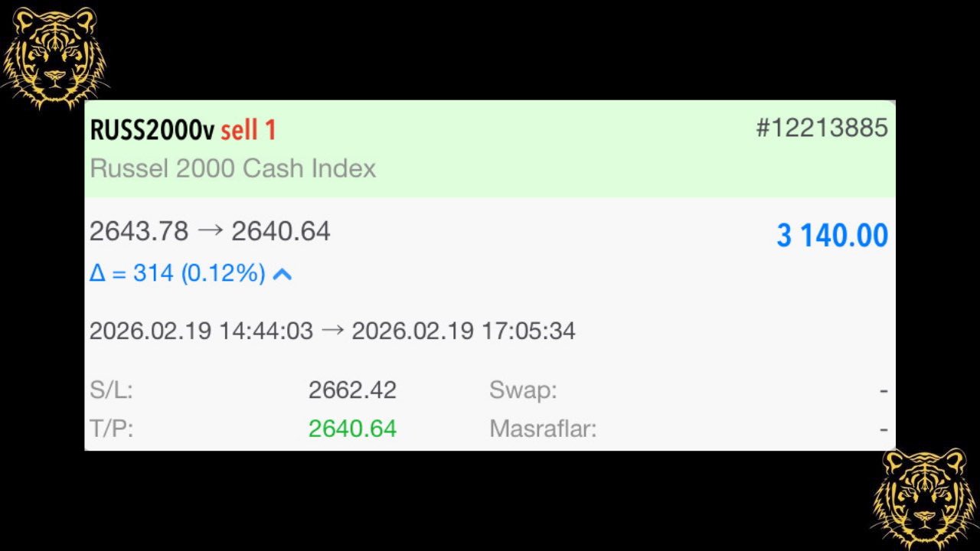
Task: Click the close time 2026.02.19 17:05:34
Action: (463, 331)
